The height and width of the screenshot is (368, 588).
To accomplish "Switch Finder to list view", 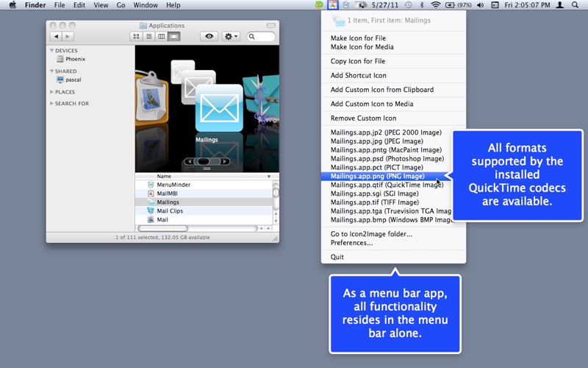I will [149, 36].
